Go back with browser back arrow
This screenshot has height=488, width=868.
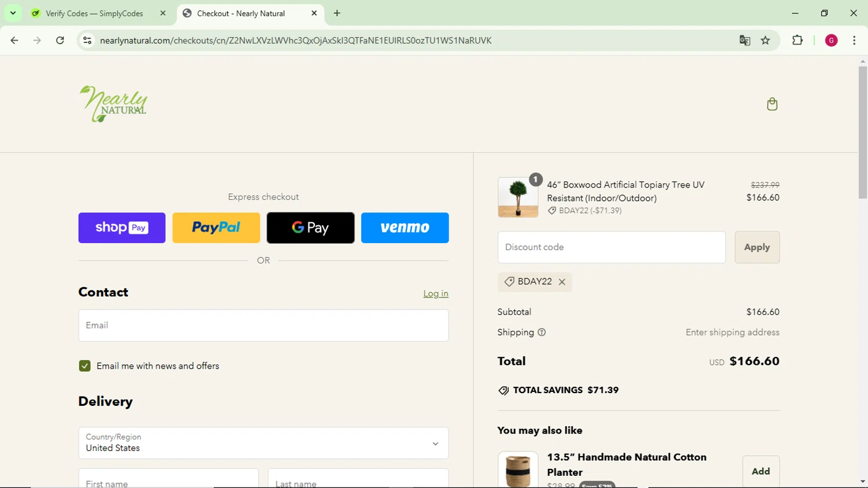coord(14,41)
